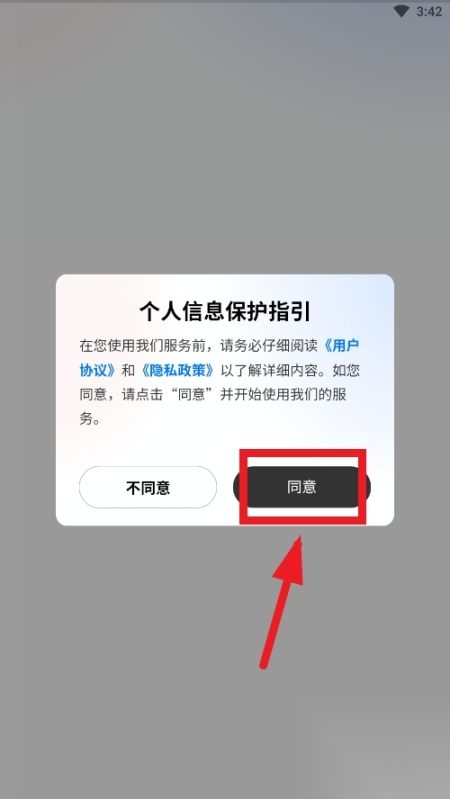Viewport: 450px width, 799px height.
Task: Agree to the privacy guide with 同意
Action: (x=302, y=487)
